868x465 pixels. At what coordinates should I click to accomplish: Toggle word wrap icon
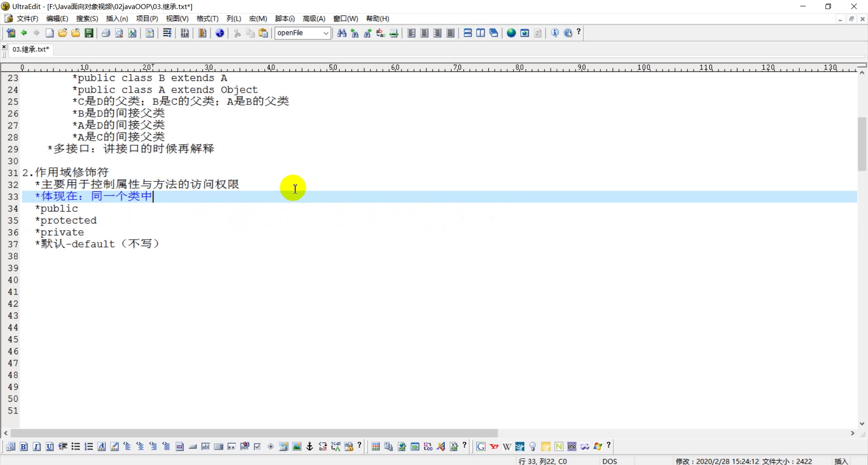coord(167,33)
